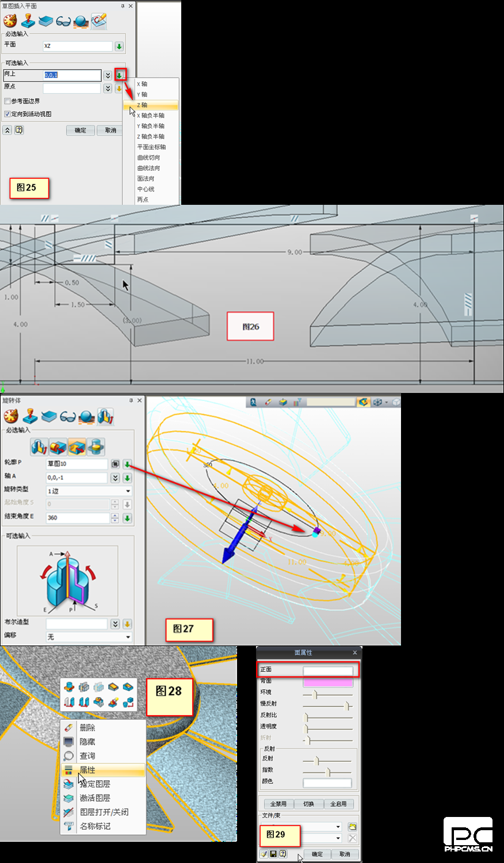Click the green arrow beside 结束角度 E
Image resolution: width=504 pixels, height=863 pixels.
[127, 518]
